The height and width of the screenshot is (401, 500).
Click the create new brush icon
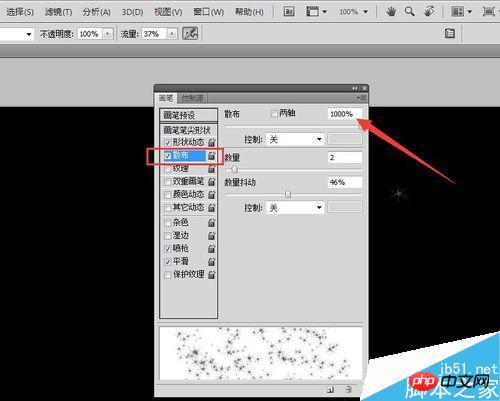[x=331, y=389]
